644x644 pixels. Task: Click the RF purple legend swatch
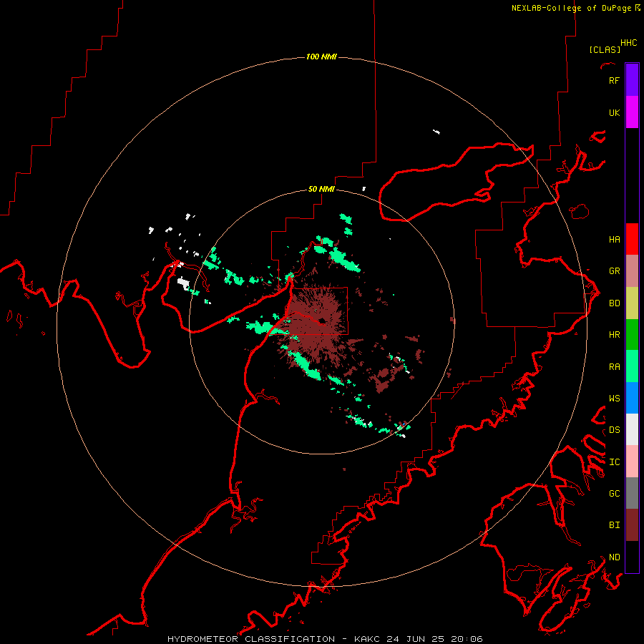[x=632, y=80]
